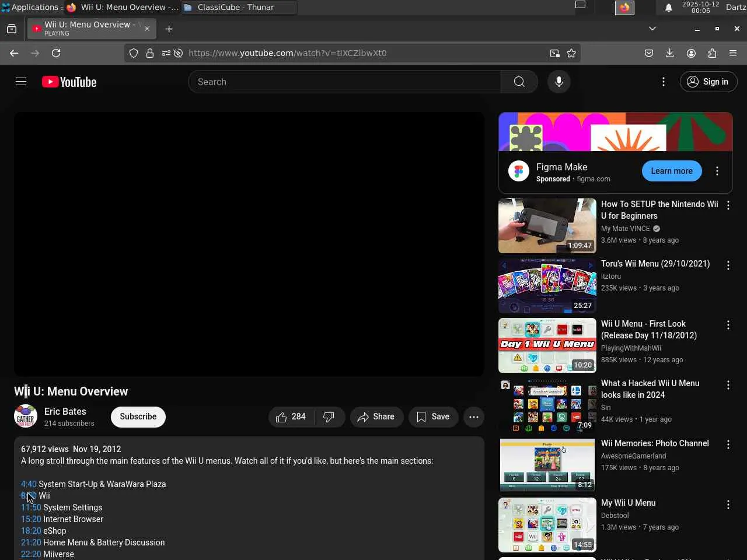Click the autoplay blocked icon in address bar

tap(179, 53)
